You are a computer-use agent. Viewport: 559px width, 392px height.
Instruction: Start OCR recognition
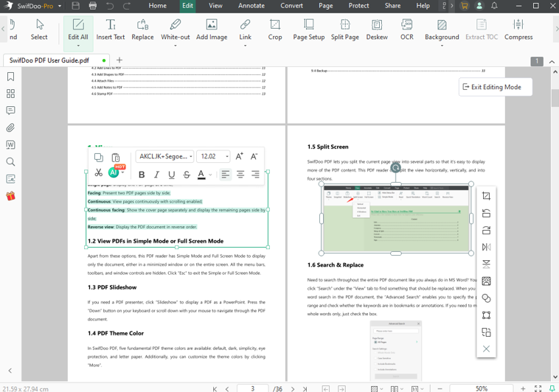tap(407, 31)
